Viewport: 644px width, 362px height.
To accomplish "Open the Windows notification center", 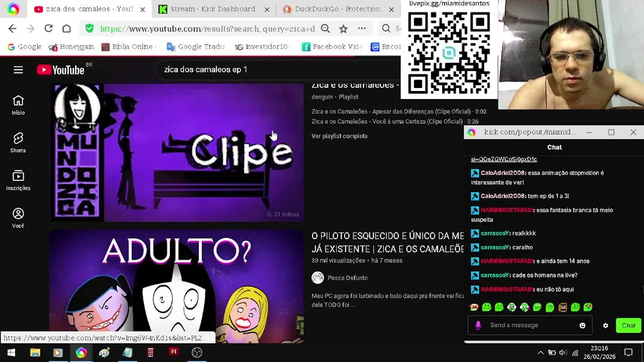I will pyautogui.click(x=628, y=352).
